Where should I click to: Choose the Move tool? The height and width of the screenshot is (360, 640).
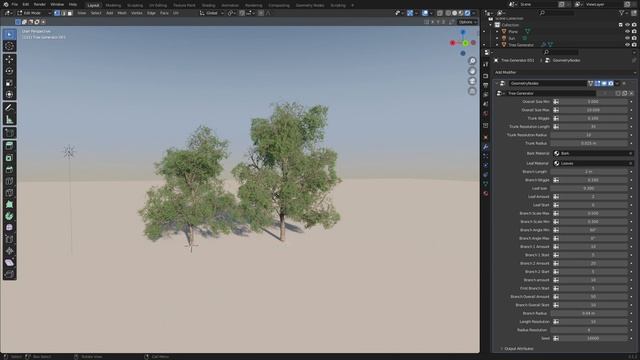[x=9, y=59]
